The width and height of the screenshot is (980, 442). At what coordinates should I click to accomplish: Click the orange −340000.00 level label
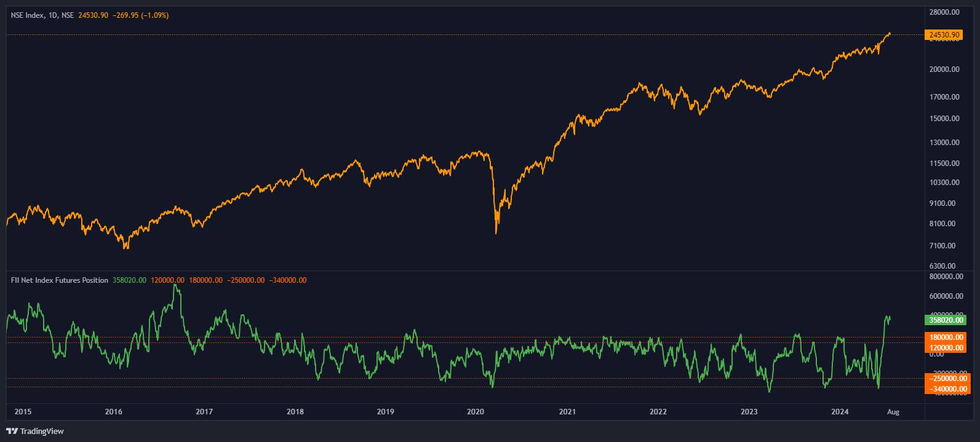[946, 389]
